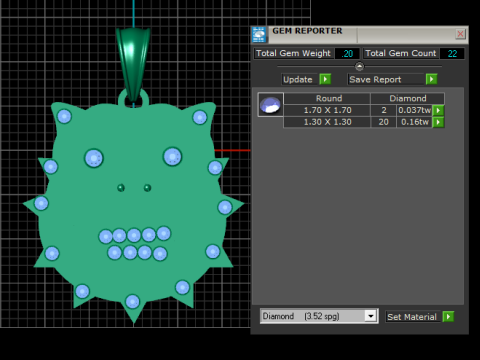This screenshot has height=360, width=480.
Task: Click the green arrow beside Set Material
Action: pyautogui.click(x=448, y=316)
